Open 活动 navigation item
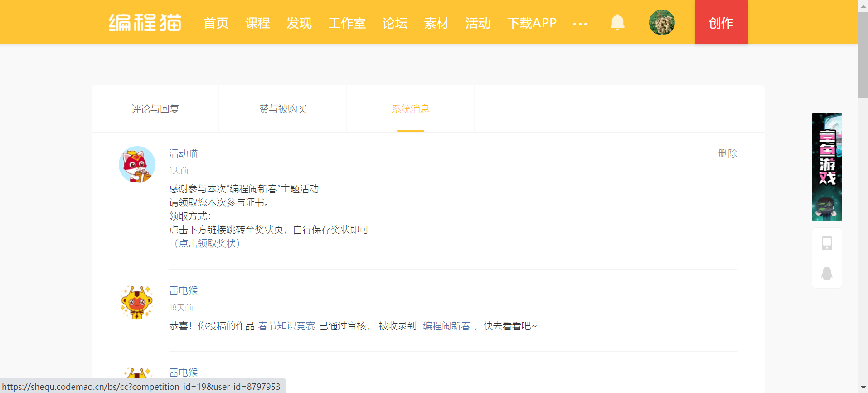Viewport: 868px width, 393px height. tap(478, 23)
